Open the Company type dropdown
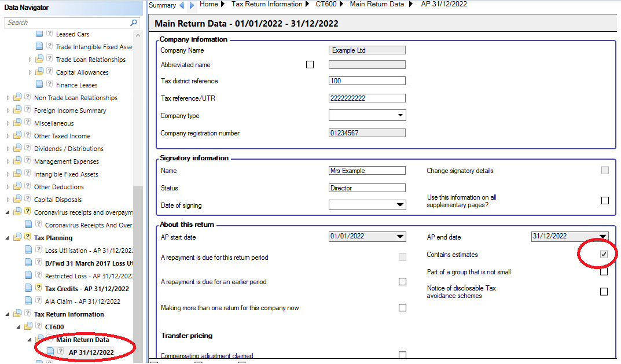Screen dimensions: 621x364 [x=400, y=115]
